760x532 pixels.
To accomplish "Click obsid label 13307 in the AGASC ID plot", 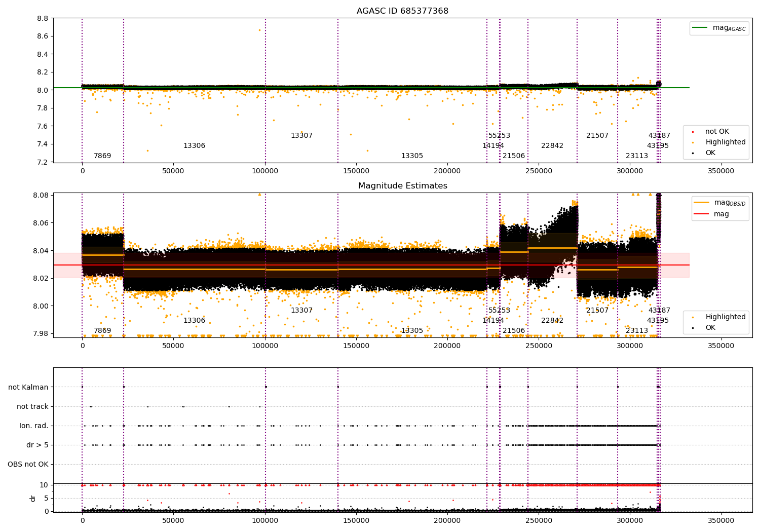I will coord(301,136).
